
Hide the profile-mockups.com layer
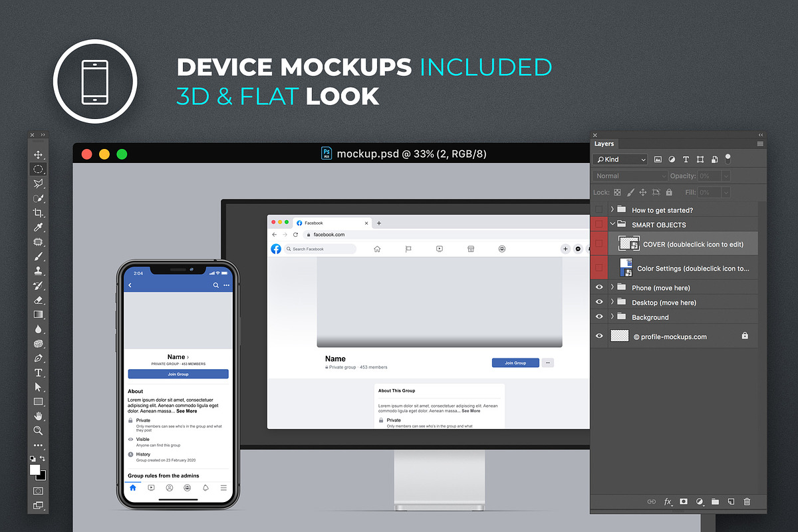click(x=599, y=336)
